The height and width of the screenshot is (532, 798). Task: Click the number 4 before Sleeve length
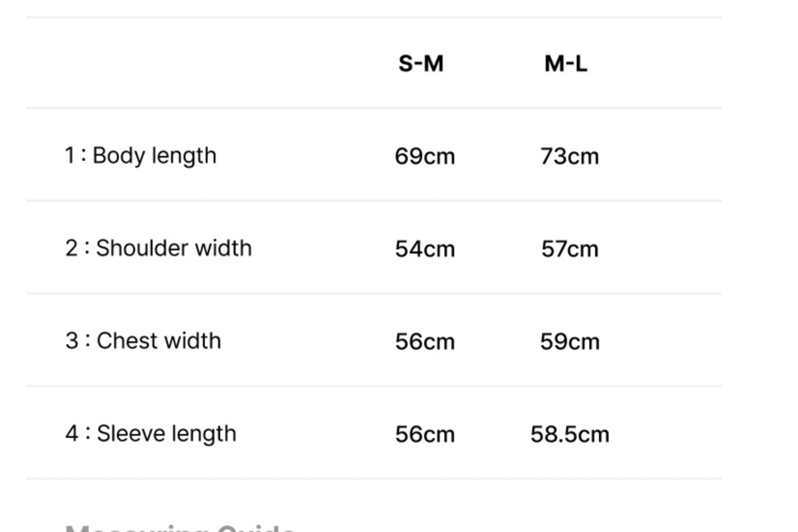pos(71,434)
